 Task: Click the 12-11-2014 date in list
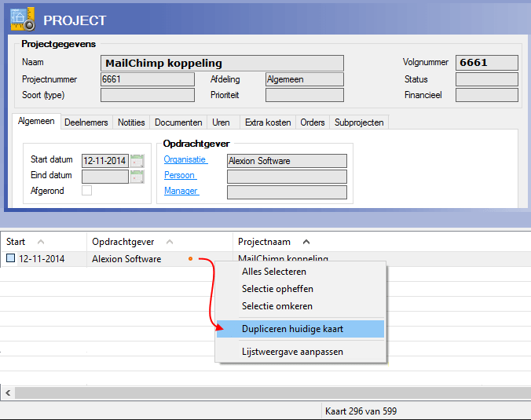point(42,259)
